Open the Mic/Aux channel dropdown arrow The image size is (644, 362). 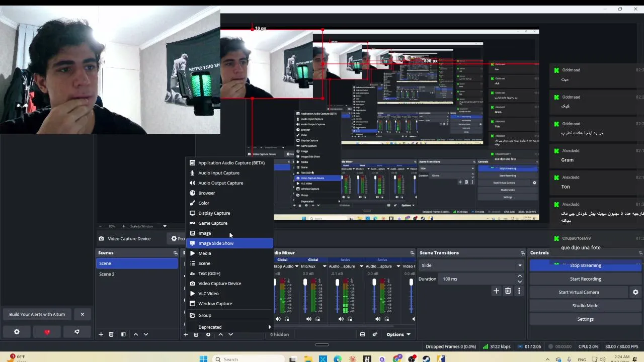point(325,266)
